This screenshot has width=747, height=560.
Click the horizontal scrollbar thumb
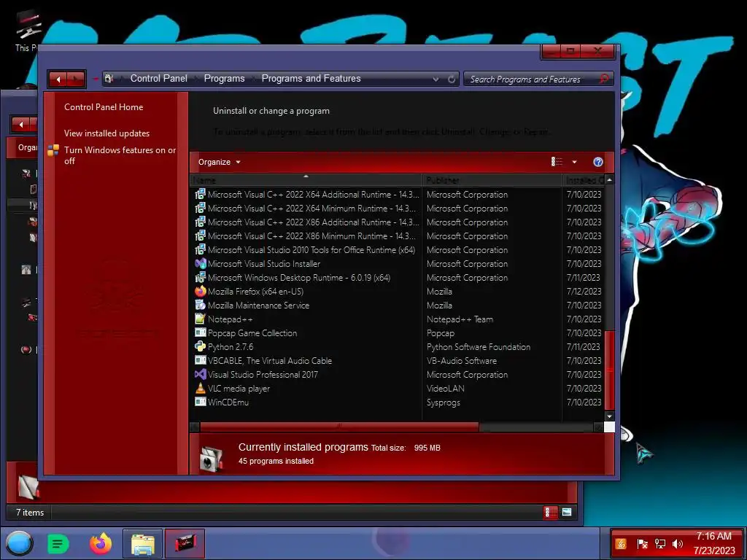[339, 427]
